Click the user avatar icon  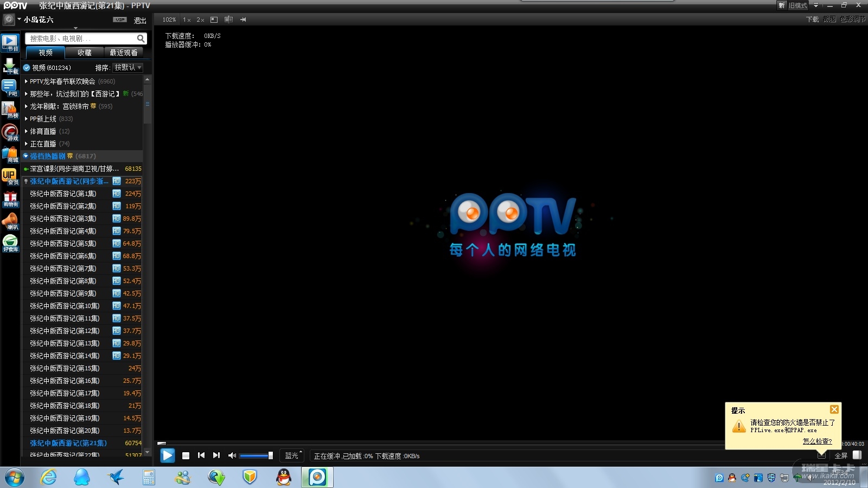pos(9,20)
